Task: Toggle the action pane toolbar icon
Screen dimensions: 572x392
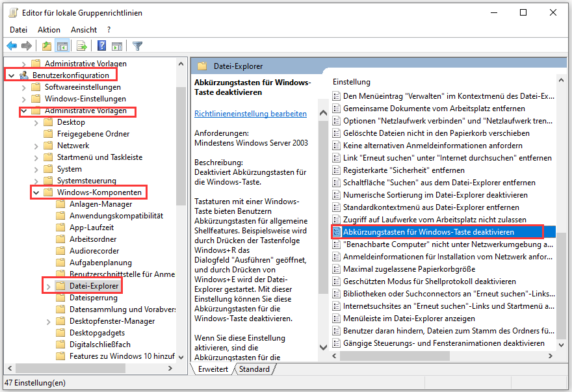Action: click(x=117, y=46)
